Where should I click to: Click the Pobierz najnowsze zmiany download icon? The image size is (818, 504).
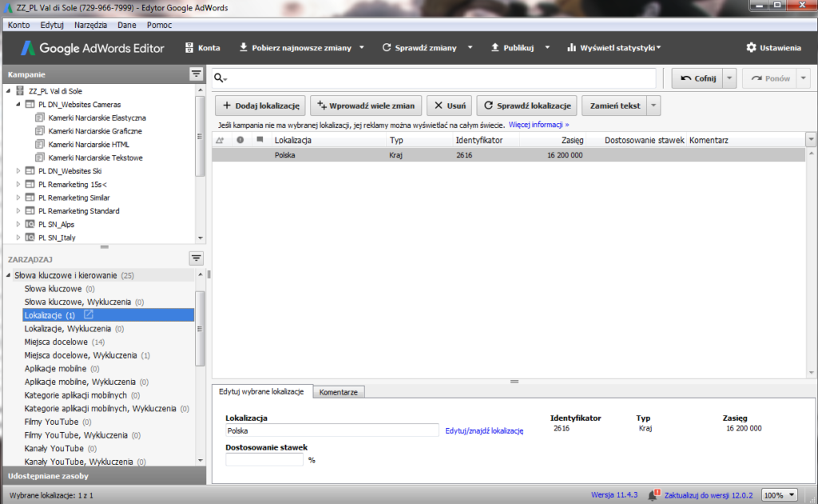244,47
